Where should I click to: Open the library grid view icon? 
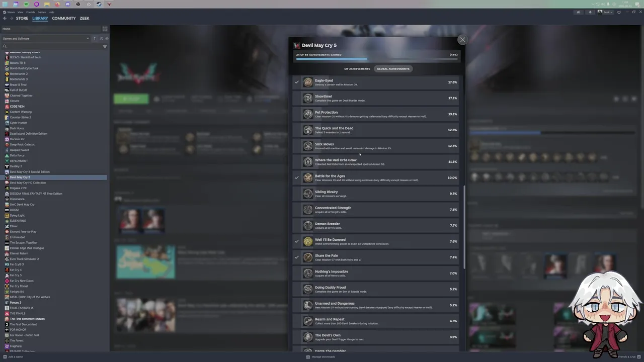click(x=105, y=29)
